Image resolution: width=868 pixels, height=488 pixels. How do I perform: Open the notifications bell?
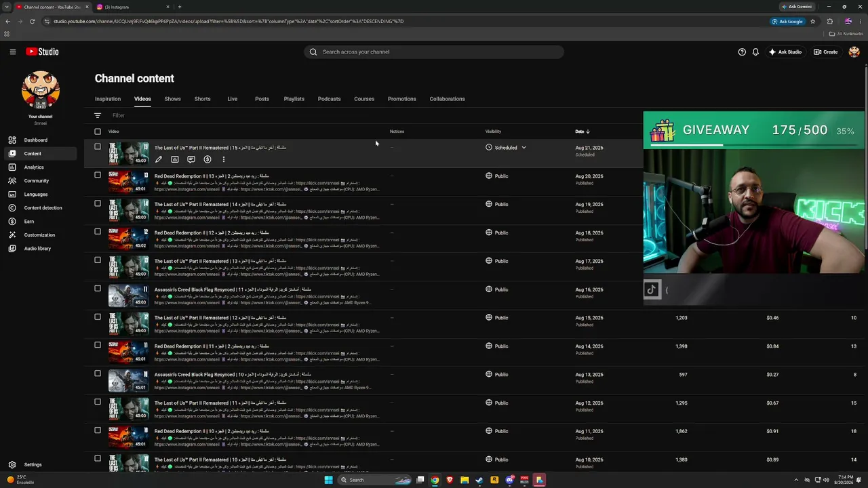coord(755,52)
